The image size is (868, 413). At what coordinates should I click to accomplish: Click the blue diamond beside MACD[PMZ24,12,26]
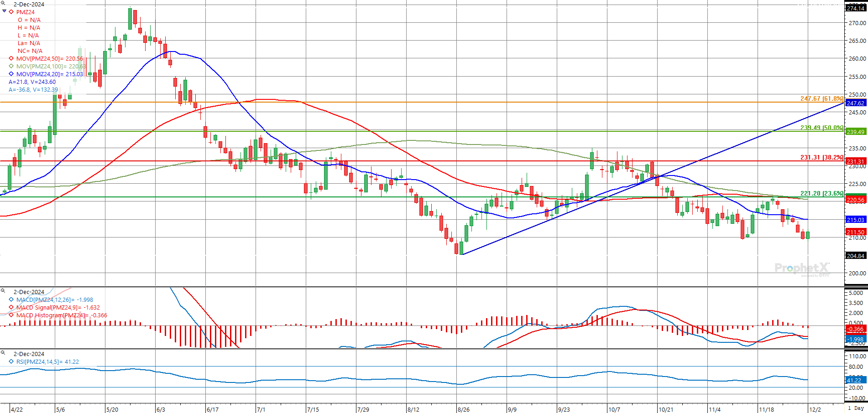(x=11, y=299)
